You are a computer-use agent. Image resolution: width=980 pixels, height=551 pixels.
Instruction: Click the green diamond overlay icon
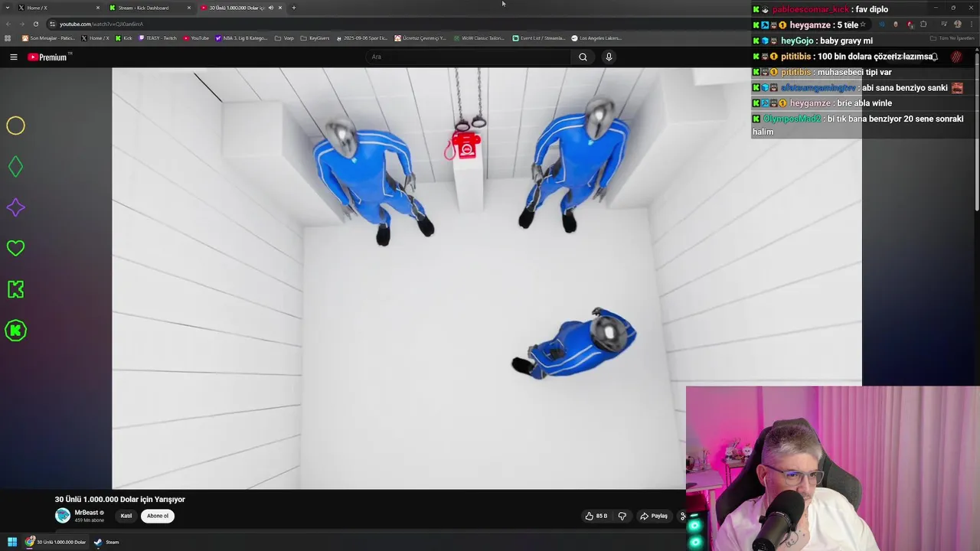[15, 167]
